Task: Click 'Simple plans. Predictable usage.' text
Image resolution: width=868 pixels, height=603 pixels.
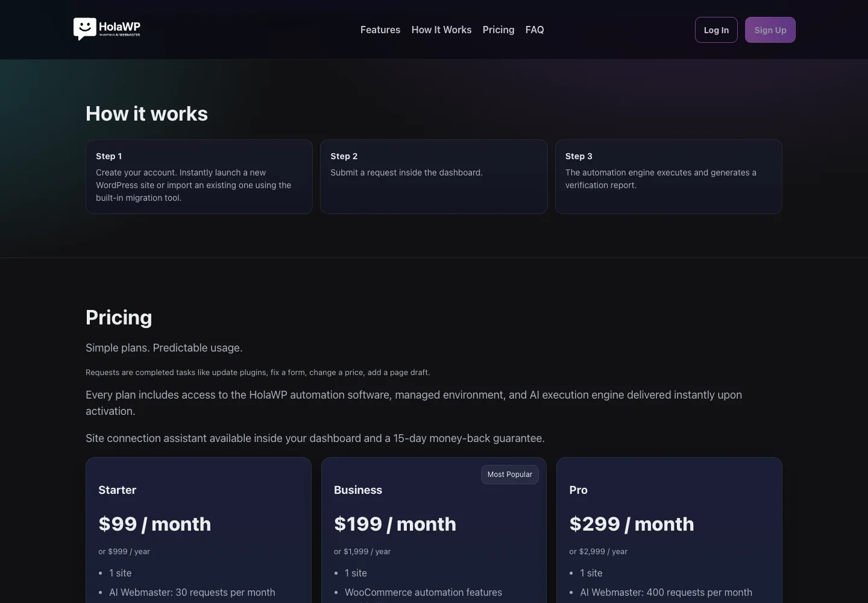Action: (164, 348)
